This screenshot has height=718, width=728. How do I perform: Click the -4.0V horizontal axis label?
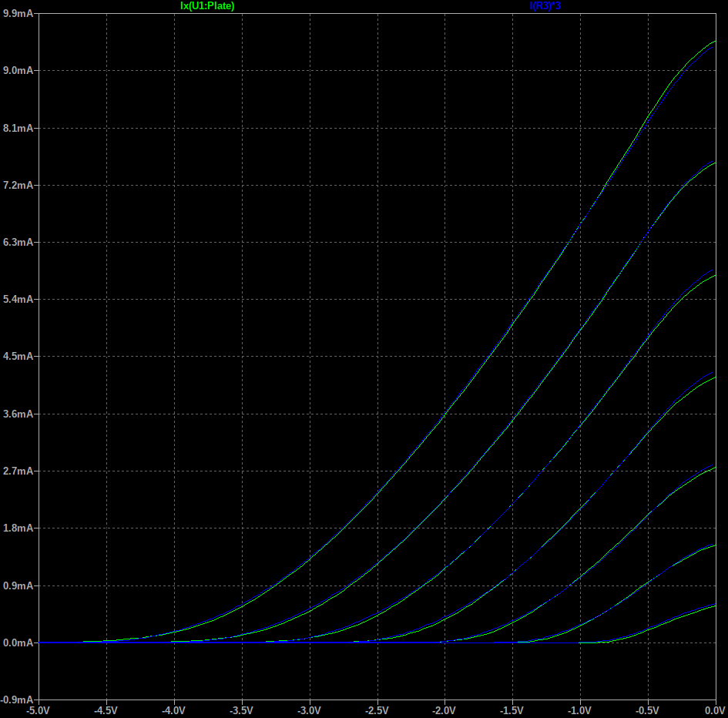tap(173, 711)
